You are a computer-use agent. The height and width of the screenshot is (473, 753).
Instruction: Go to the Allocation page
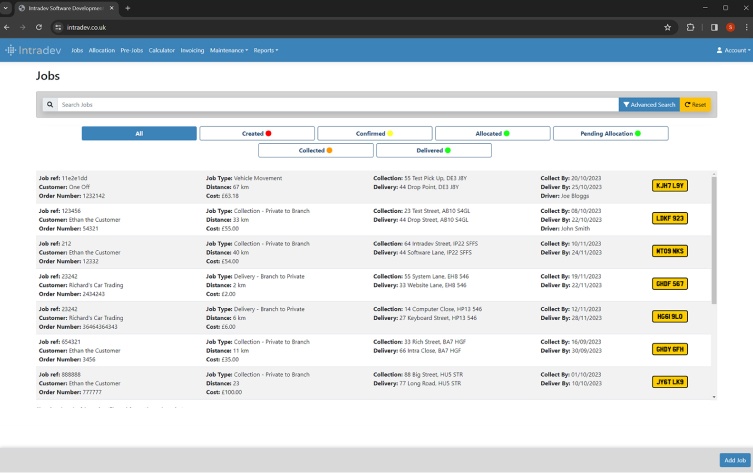(x=102, y=50)
